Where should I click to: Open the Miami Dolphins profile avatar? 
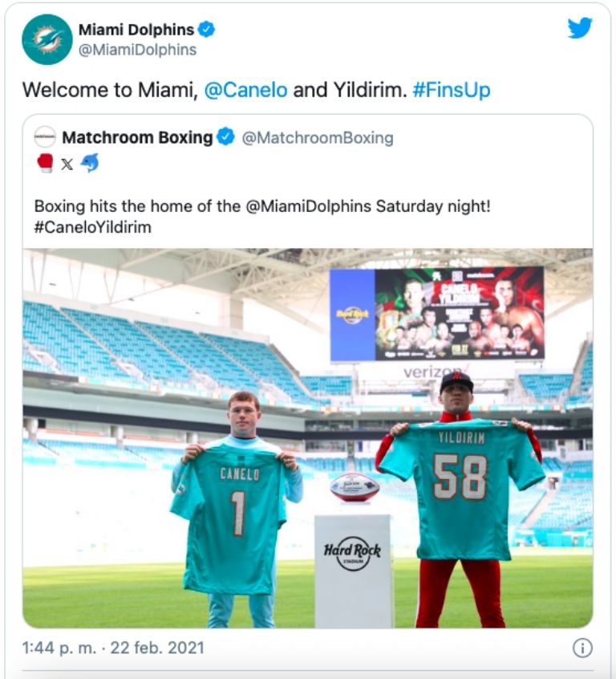click(47, 39)
